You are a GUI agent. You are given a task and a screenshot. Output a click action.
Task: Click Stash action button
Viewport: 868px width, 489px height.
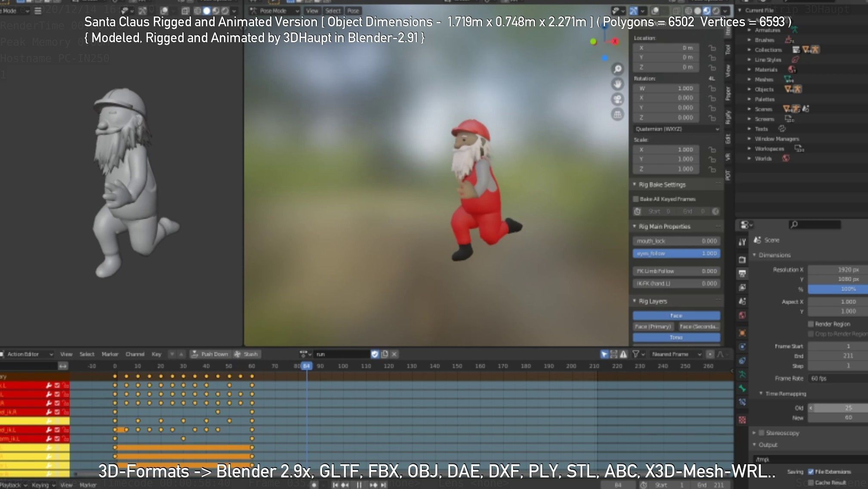pyautogui.click(x=246, y=354)
